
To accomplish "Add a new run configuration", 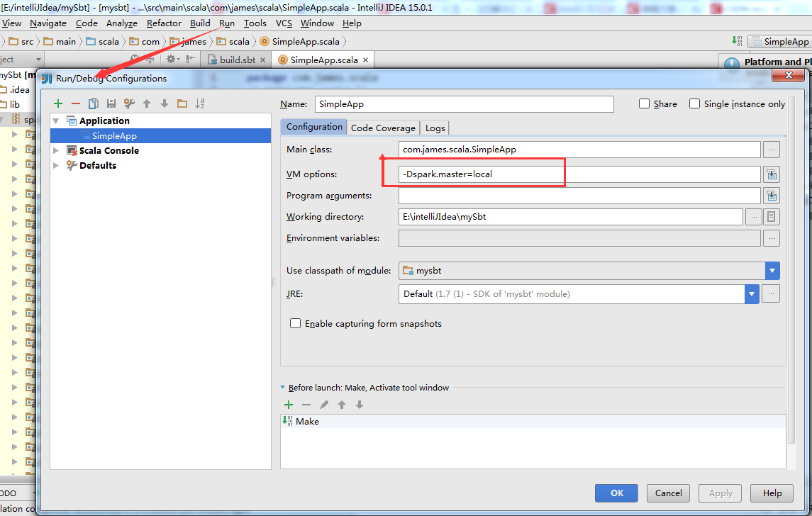I will point(58,103).
